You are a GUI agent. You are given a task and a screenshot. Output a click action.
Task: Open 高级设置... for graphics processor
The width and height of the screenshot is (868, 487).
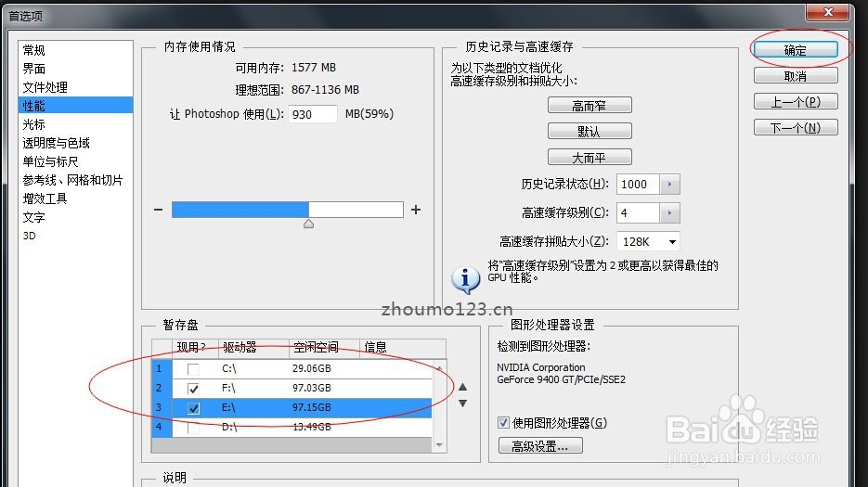(540, 445)
